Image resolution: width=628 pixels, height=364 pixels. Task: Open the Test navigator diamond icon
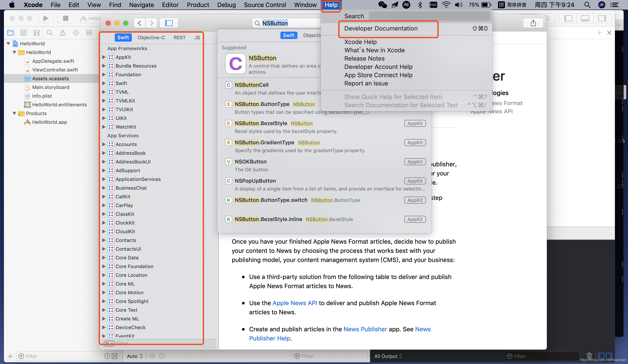(x=76, y=33)
